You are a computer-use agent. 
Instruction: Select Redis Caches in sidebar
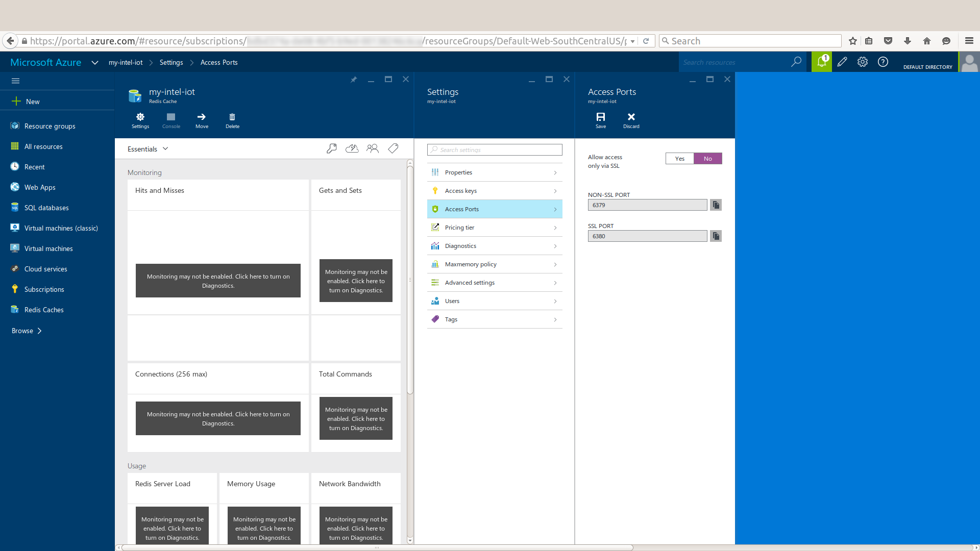click(44, 310)
